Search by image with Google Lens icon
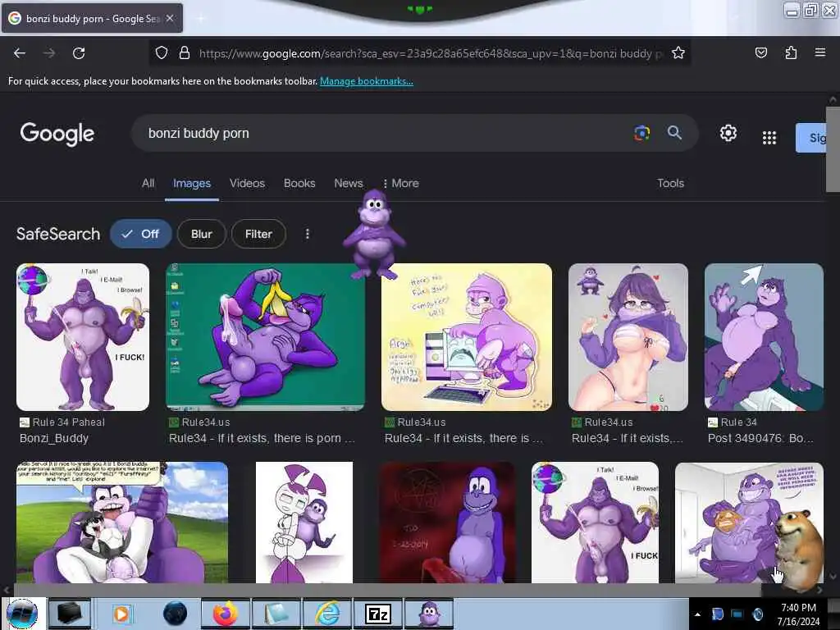Viewport: 840px width, 630px height. (641, 133)
